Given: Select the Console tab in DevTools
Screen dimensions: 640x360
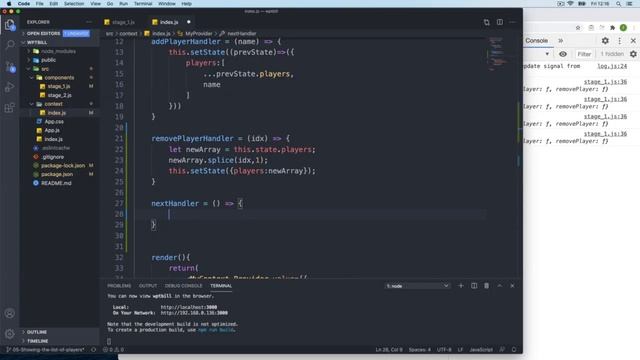Looking at the screenshot, I should (x=536, y=40).
